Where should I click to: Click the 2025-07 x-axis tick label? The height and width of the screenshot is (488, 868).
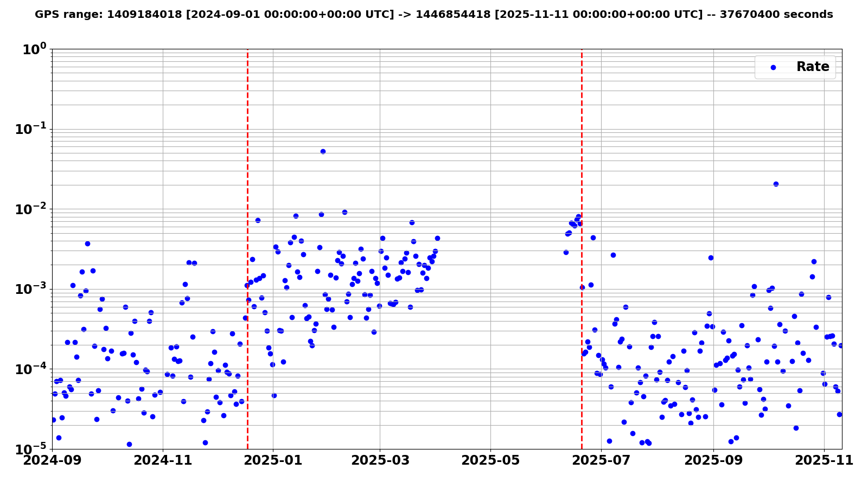point(601,460)
